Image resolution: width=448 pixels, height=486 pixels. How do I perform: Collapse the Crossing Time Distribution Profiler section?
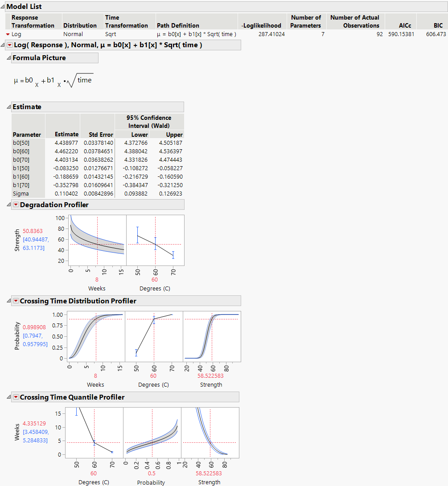(8, 301)
